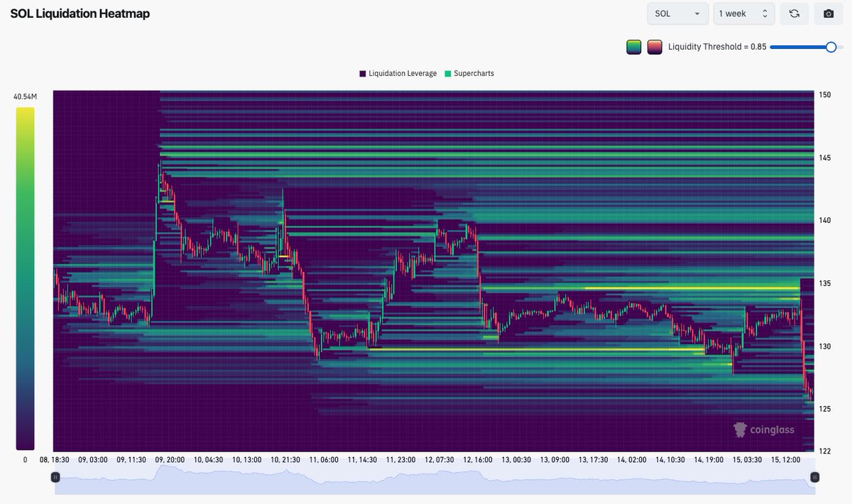Click the left range selector handle

coord(55,478)
